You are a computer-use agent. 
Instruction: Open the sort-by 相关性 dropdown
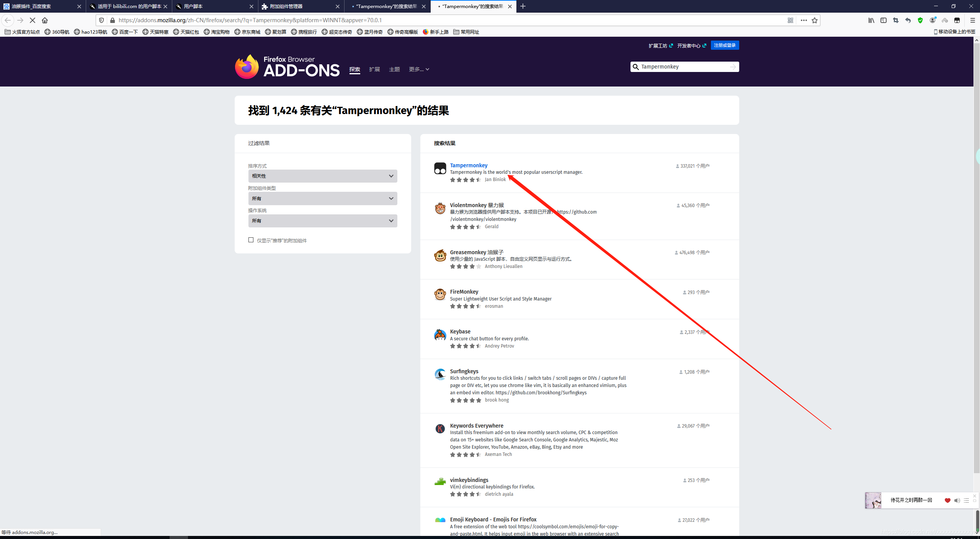(x=322, y=176)
